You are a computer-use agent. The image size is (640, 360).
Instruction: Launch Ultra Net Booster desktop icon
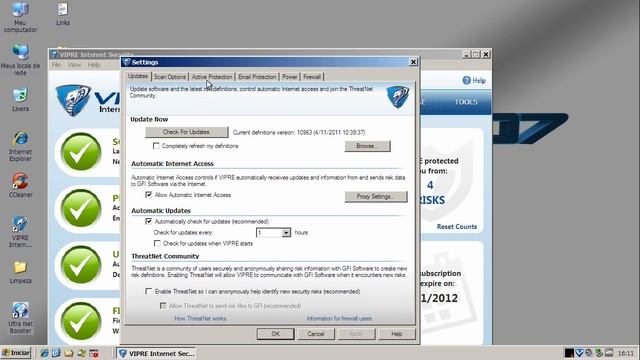(20, 317)
